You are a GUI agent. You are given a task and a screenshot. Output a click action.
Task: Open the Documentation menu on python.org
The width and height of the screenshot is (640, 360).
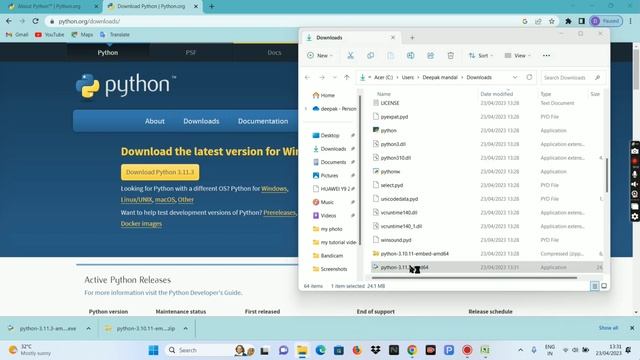pos(263,121)
